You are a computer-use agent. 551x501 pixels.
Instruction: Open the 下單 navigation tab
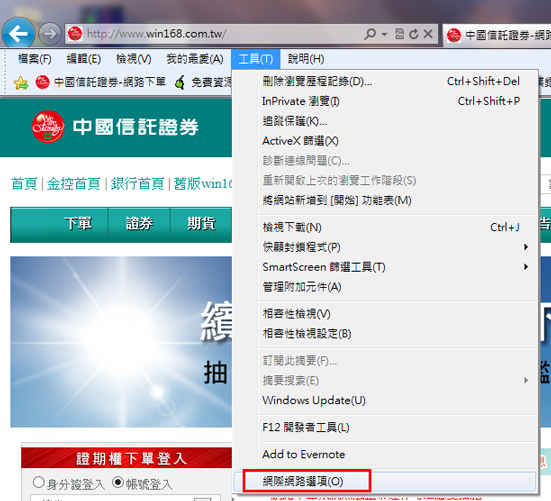tap(78, 224)
